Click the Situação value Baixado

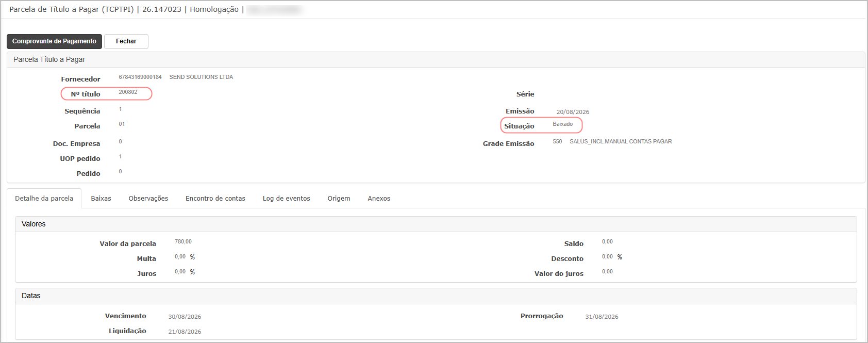pyautogui.click(x=563, y=124)
